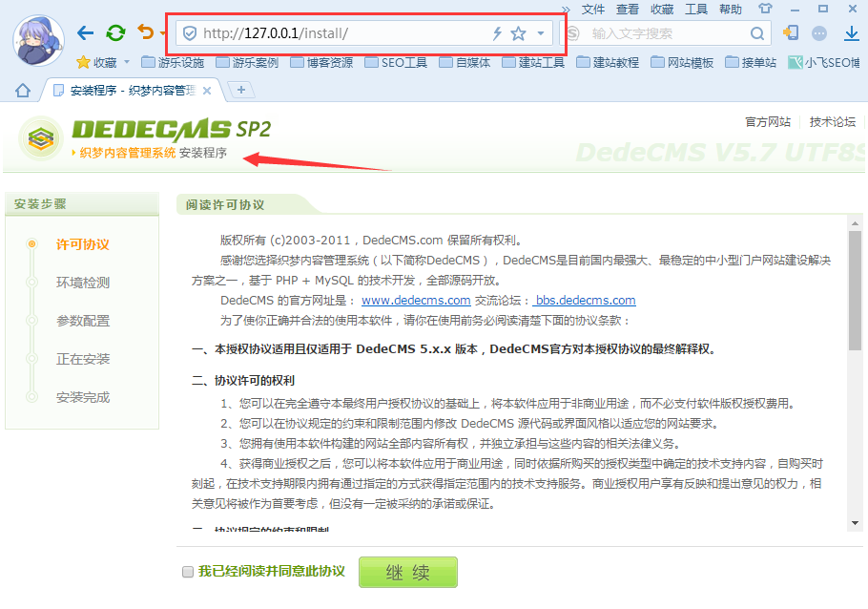Bookmark page with star icon in address bar
This screenshot has width=868, height=609.
click(x=518, y=33)
